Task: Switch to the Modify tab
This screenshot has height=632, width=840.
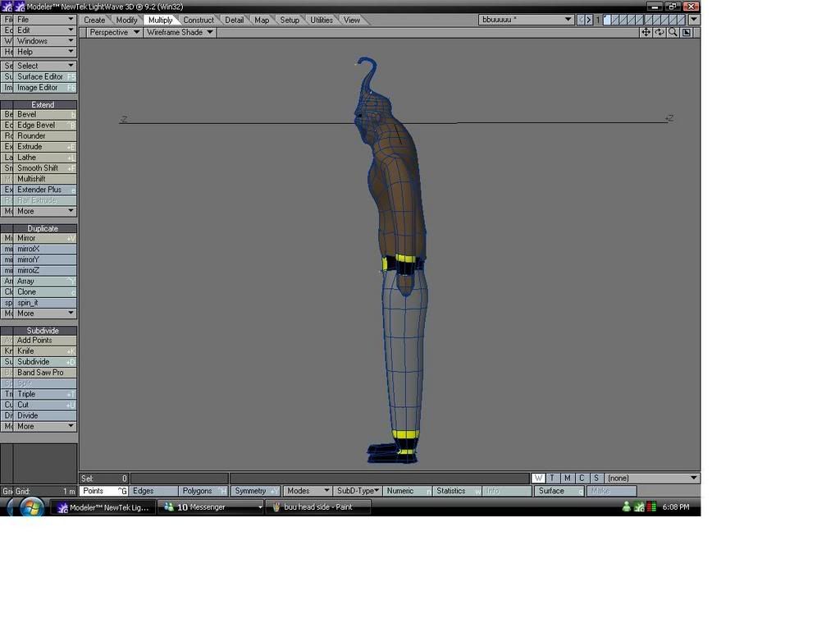Action: coord(126,20)
